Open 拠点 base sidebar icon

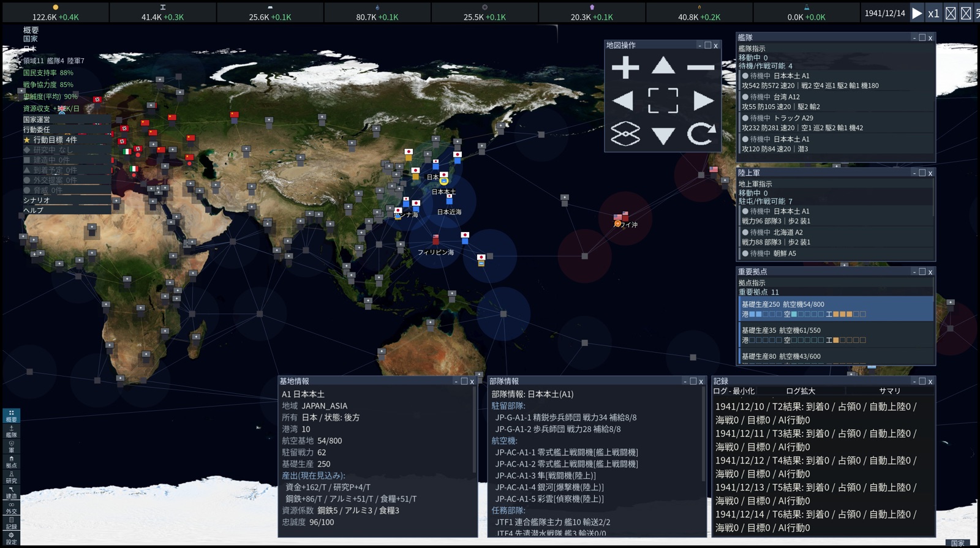tap(11, 462)
